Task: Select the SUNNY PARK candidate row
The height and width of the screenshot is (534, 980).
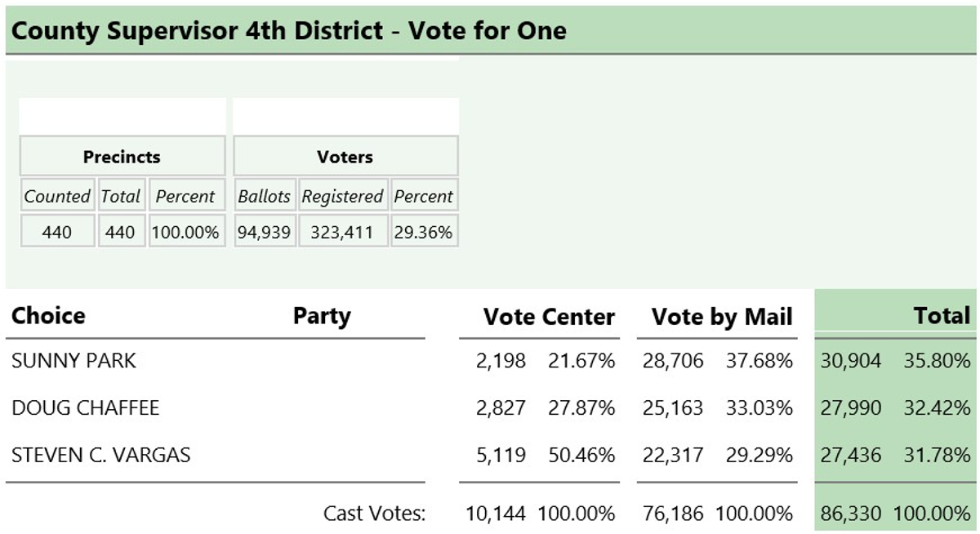Action: 491,361
